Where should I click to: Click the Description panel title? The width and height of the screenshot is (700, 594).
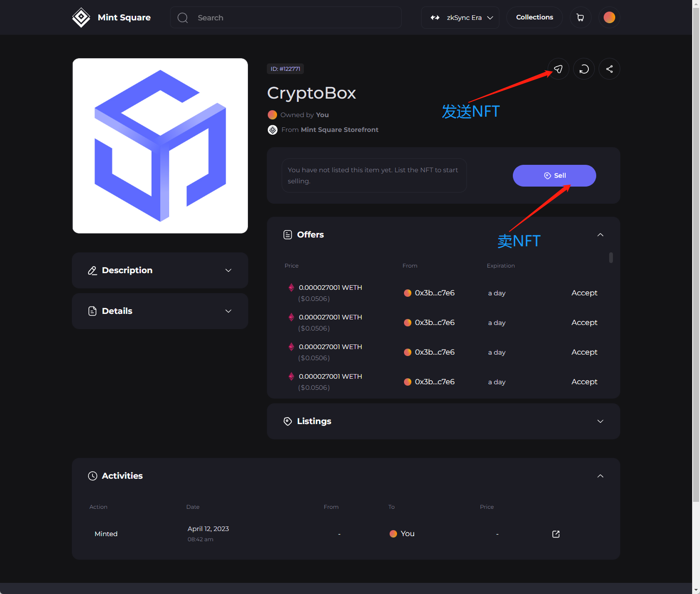click(127, 270)
